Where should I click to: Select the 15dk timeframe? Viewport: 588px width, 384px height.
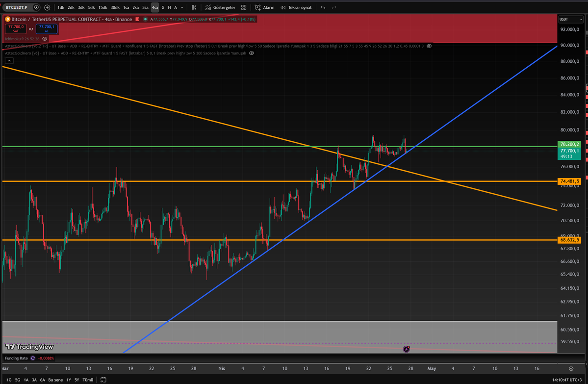(103, 7)
